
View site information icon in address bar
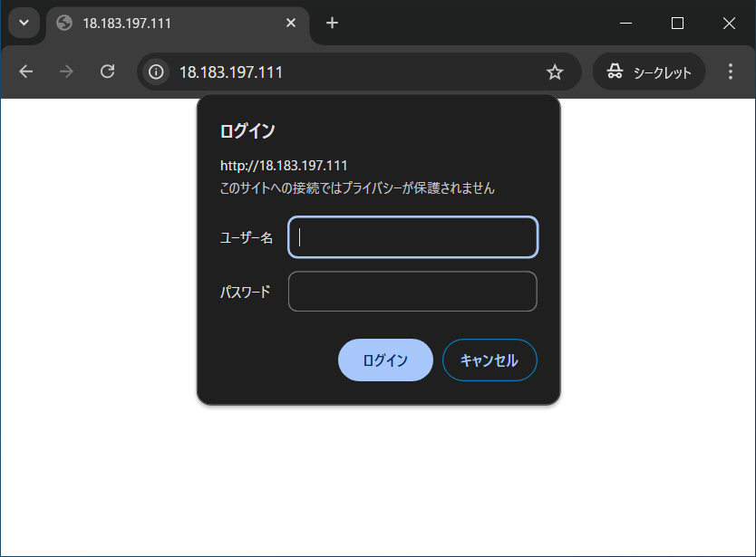[156, 72]
